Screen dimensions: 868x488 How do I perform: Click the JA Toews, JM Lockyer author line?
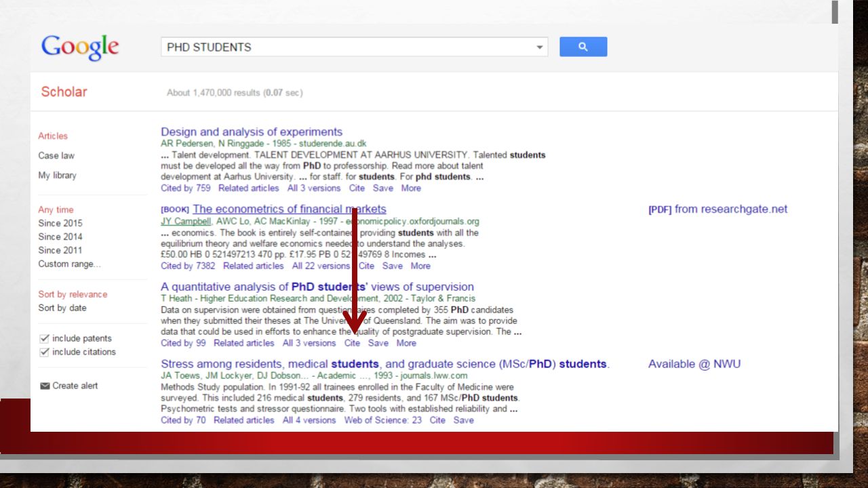pos(314,375)
